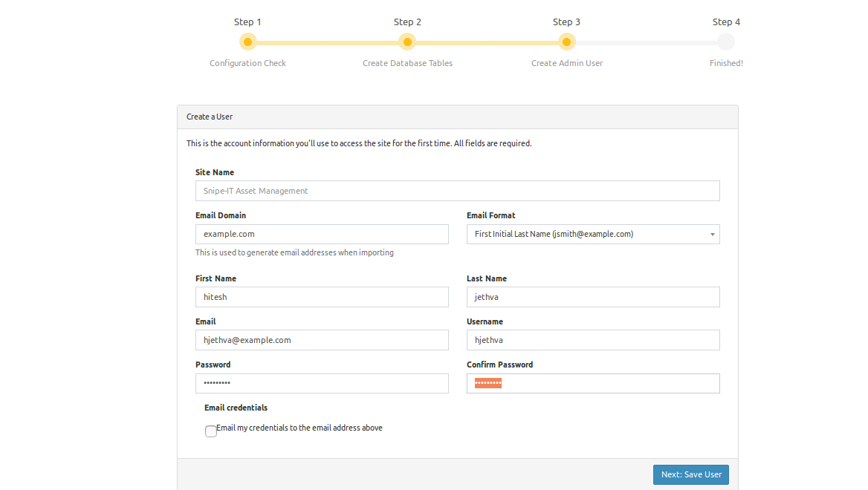Screen dimensions: 868x490
Task: Click the Step 2 Create Database Tables circle
Action: pyautogui.click(x=407, y=42)
